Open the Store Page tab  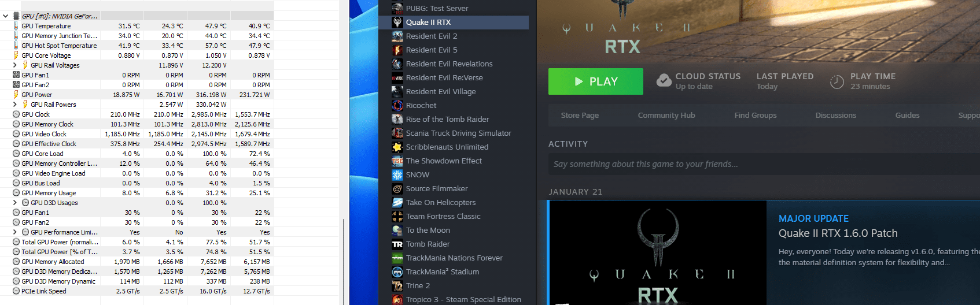point(580,116)
